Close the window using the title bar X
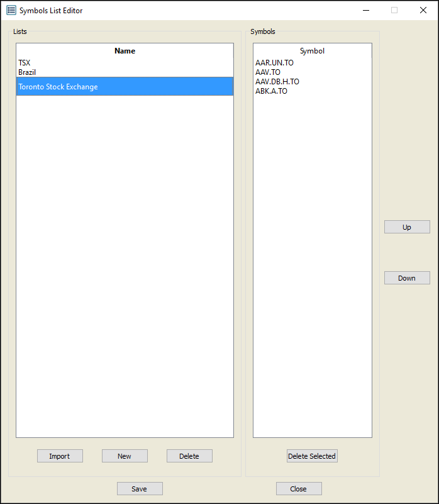Screen dimensions: 439x504 click(x=423, y=10)
